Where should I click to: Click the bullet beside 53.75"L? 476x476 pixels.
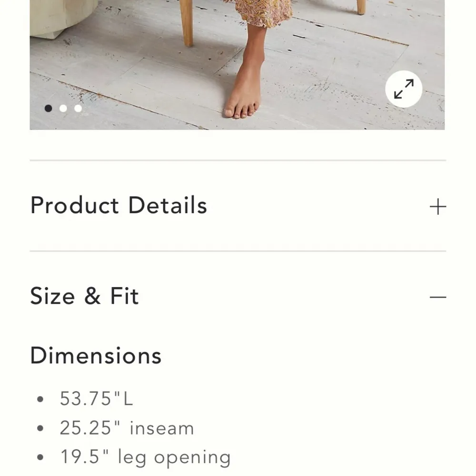40,399
